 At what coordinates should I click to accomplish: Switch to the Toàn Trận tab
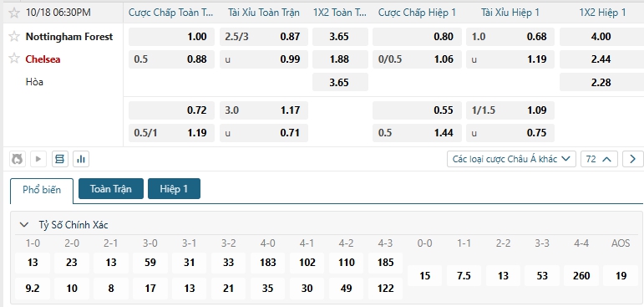tap(111, 189)
